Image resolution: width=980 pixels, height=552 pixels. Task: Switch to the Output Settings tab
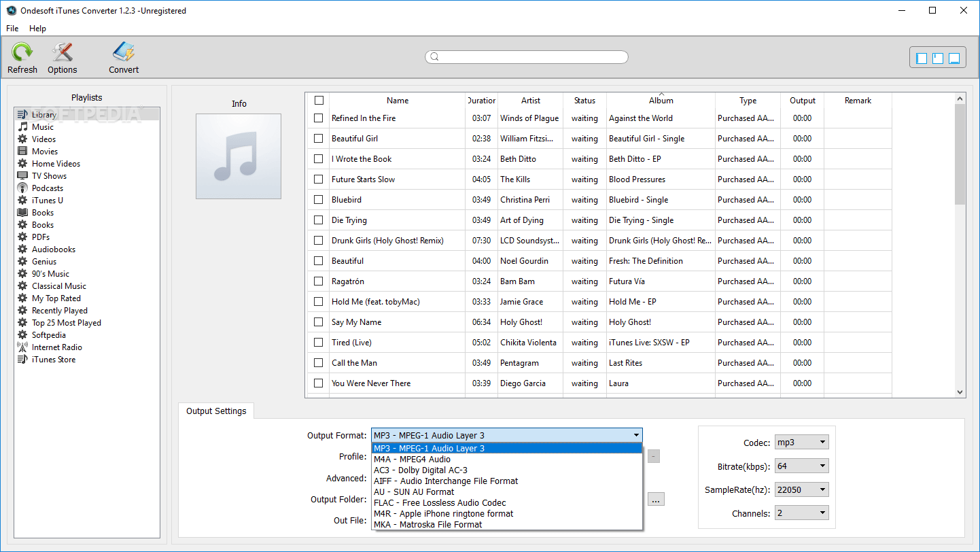216,411
